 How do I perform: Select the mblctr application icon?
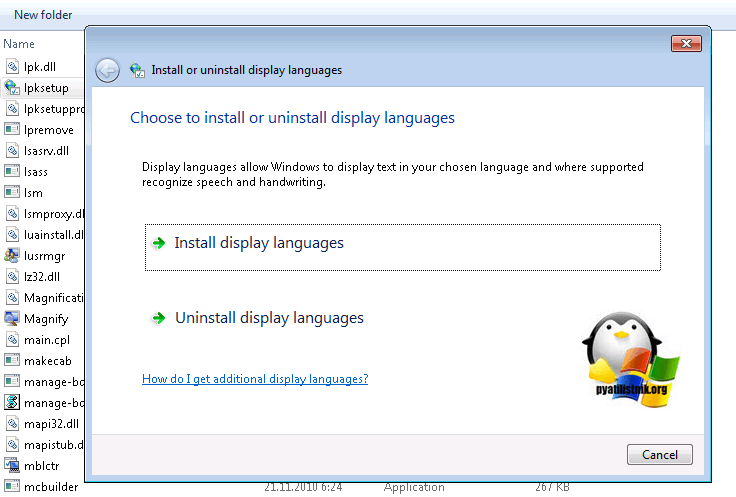12,466
